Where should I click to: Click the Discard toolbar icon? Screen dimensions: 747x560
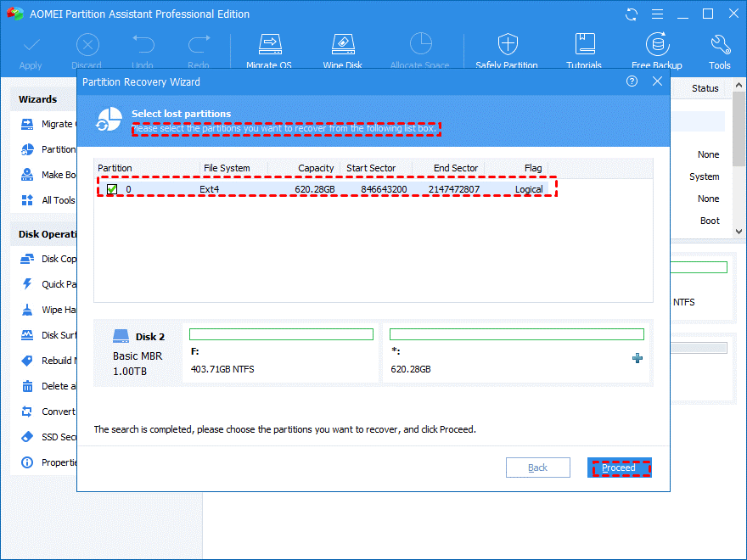click(x=87, y=45)
